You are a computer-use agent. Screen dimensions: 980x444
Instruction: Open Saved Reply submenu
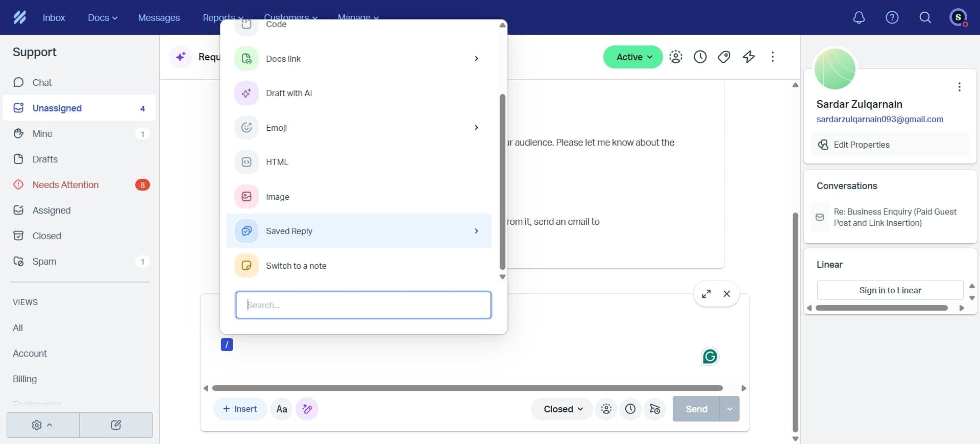(359, 231)
